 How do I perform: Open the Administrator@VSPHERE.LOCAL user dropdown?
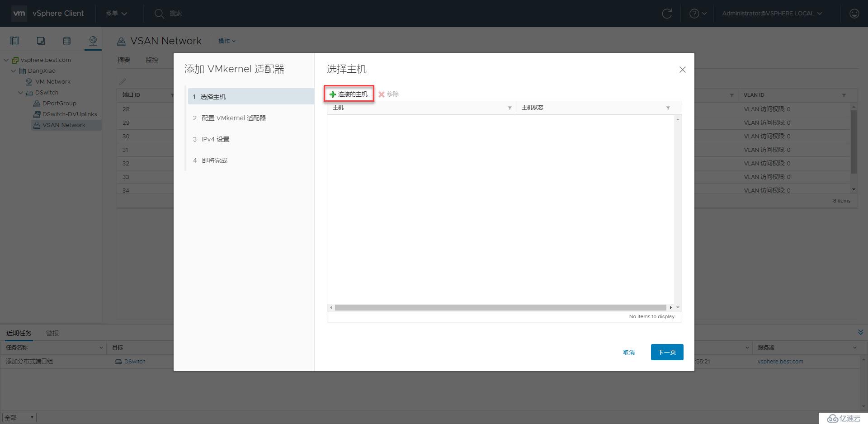772,14
